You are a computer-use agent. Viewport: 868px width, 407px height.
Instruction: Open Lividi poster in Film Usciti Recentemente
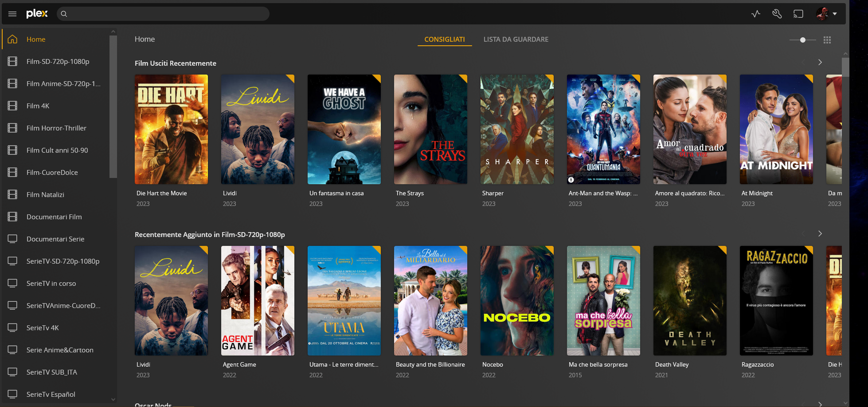[x=258, y=129]
